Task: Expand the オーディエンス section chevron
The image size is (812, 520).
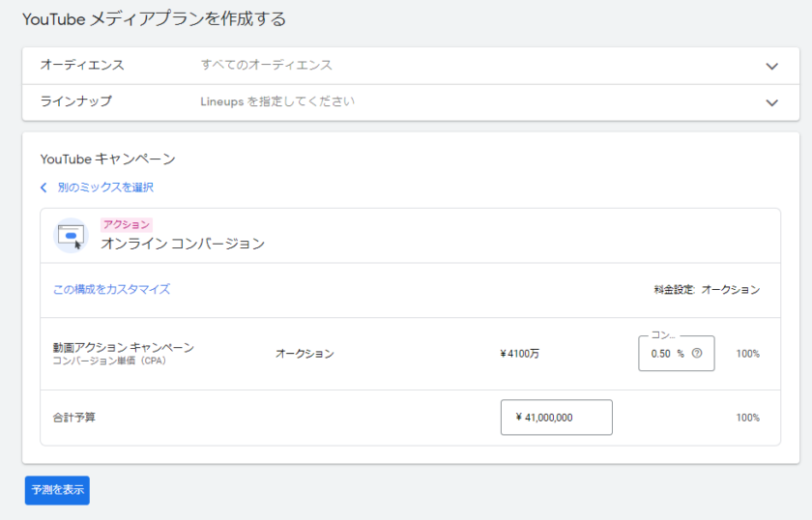Action: pos(771,66)
